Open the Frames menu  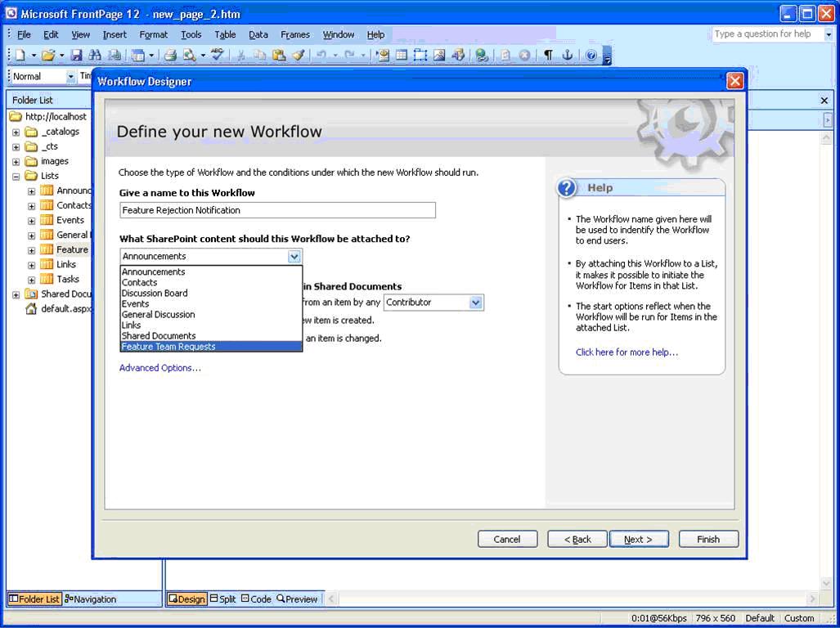[x=295, y=34]
